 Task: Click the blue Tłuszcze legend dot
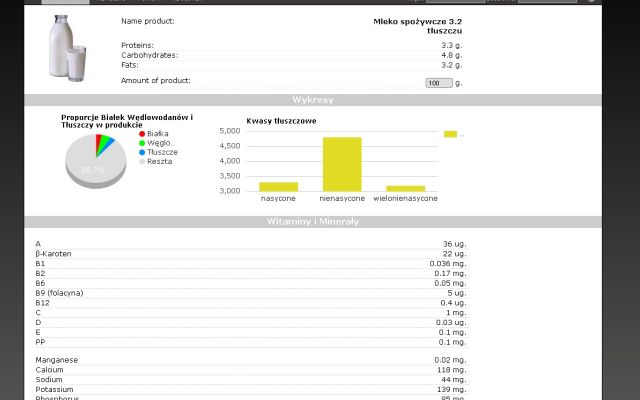click(142, 152)
